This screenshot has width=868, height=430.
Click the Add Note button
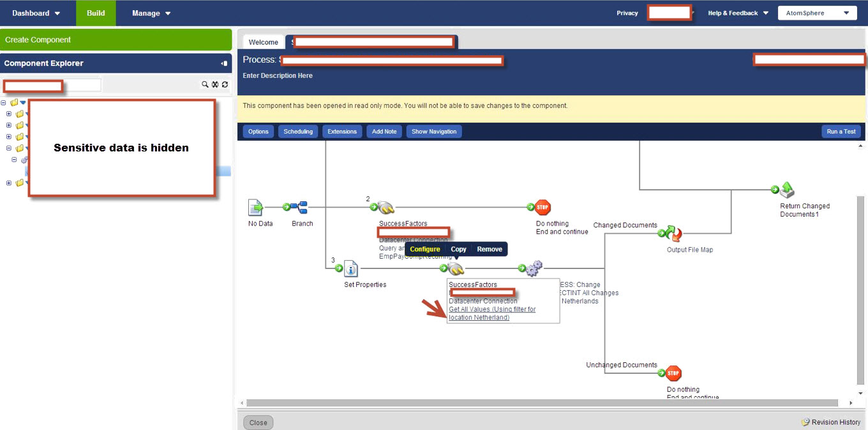(384, 132)
